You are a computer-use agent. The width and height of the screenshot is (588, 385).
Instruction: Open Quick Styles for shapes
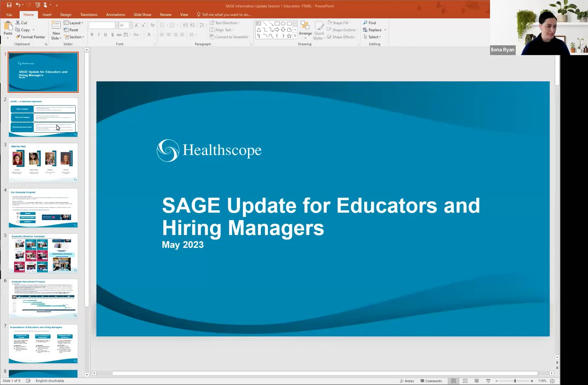coord(319,30)
